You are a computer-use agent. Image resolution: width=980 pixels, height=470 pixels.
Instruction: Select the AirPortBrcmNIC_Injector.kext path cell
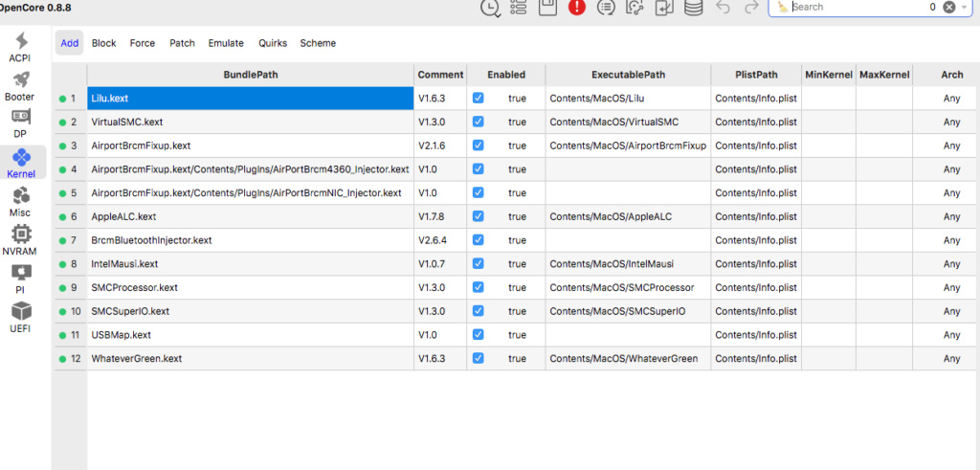(x=251, y=192)
